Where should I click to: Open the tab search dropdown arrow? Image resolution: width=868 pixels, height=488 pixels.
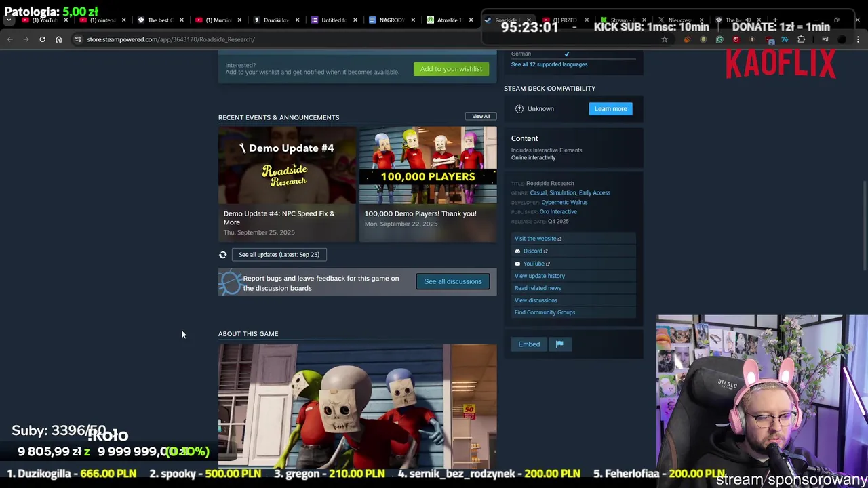coord(8,20)
